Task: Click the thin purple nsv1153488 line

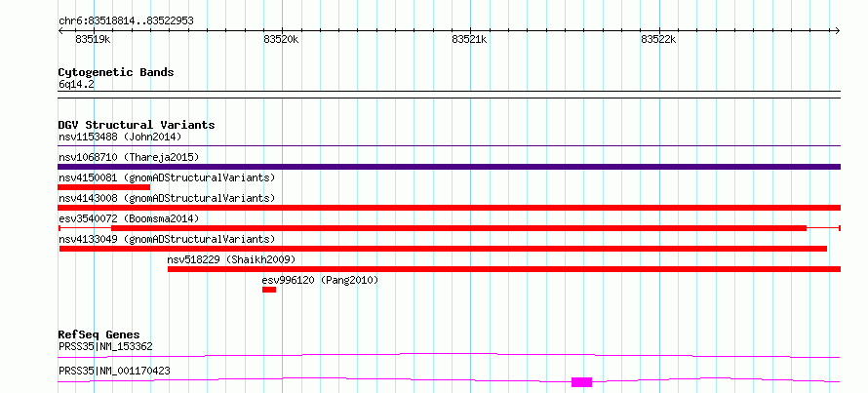Action: 449,145
